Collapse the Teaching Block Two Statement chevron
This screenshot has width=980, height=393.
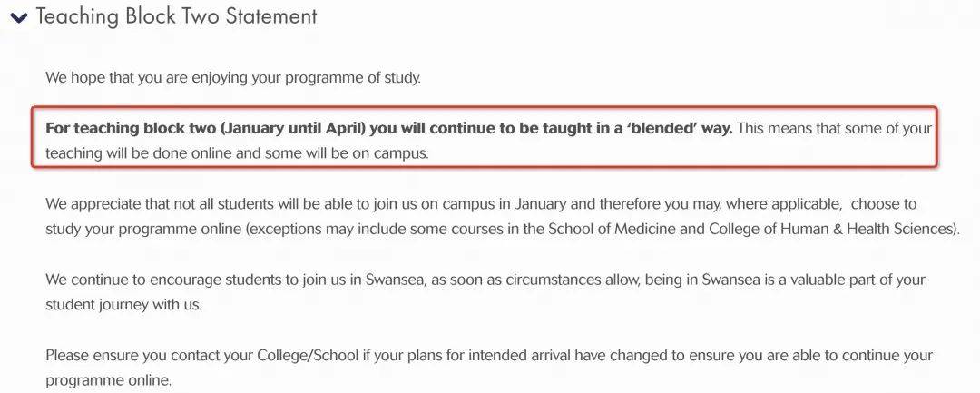pos(19,18)
